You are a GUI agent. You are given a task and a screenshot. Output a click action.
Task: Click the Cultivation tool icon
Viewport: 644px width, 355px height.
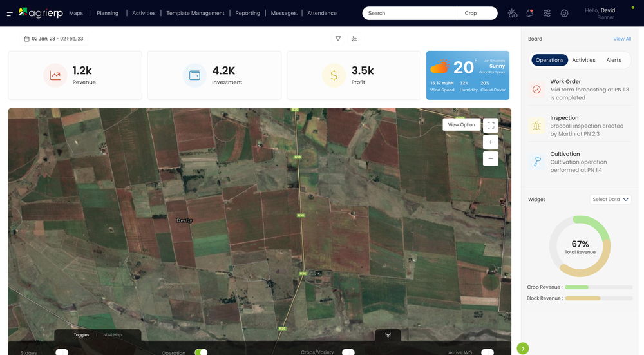536,162
